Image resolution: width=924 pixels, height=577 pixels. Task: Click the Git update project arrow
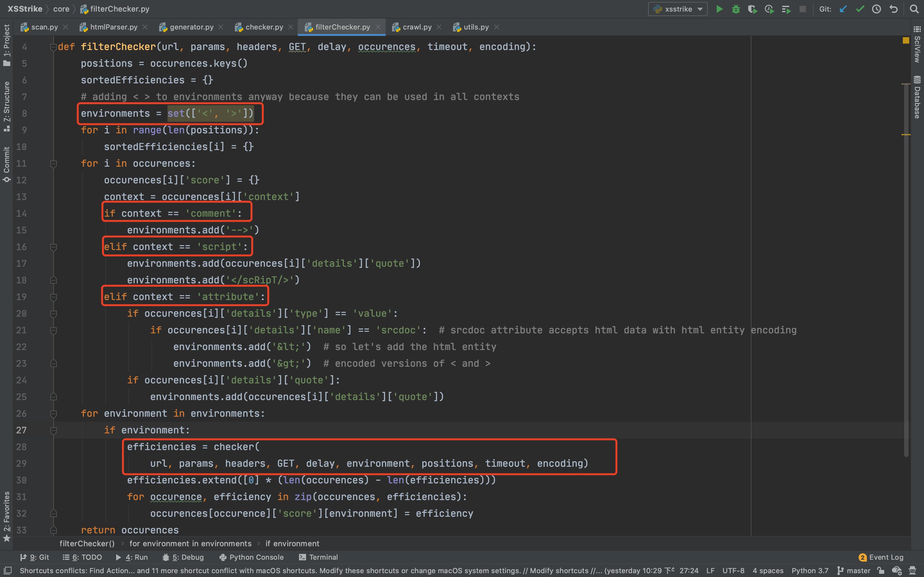click(843, 9)
